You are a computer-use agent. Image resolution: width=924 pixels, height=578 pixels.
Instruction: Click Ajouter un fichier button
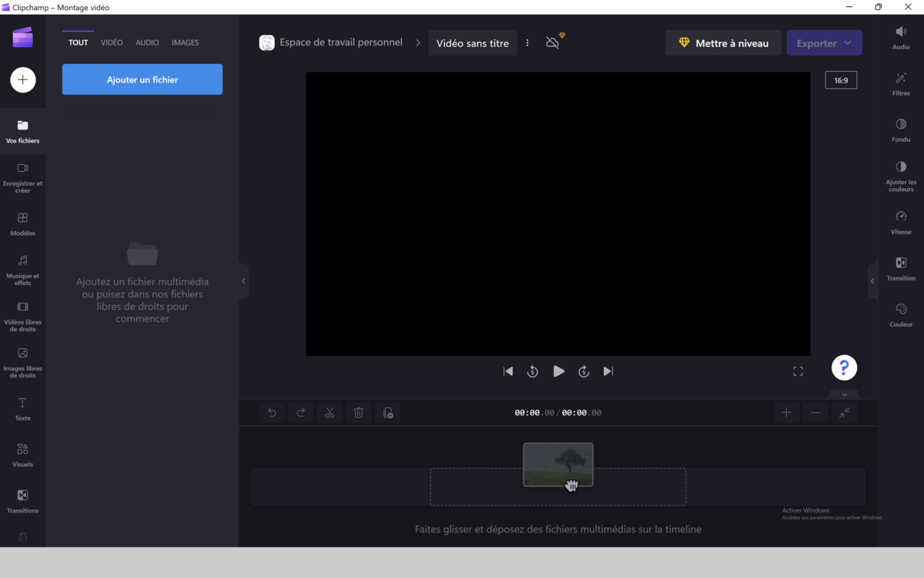coord(142,79)
